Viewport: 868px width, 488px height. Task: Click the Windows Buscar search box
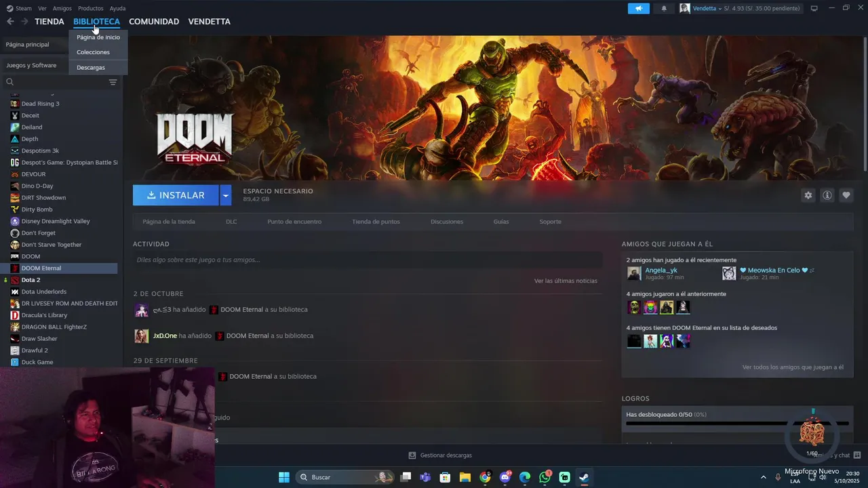pos(345,477)
